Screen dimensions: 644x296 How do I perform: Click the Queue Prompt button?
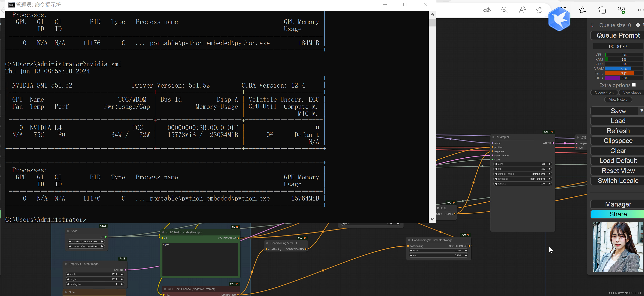click(x=618, y=35)
